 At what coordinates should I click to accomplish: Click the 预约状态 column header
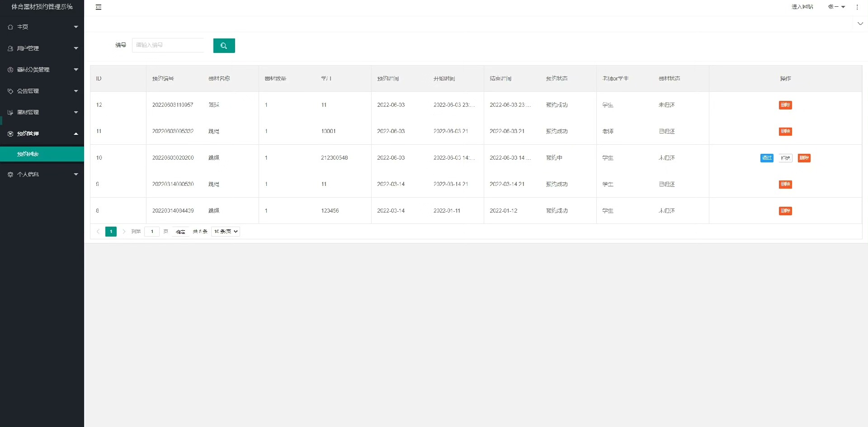[x=557, y=79]
